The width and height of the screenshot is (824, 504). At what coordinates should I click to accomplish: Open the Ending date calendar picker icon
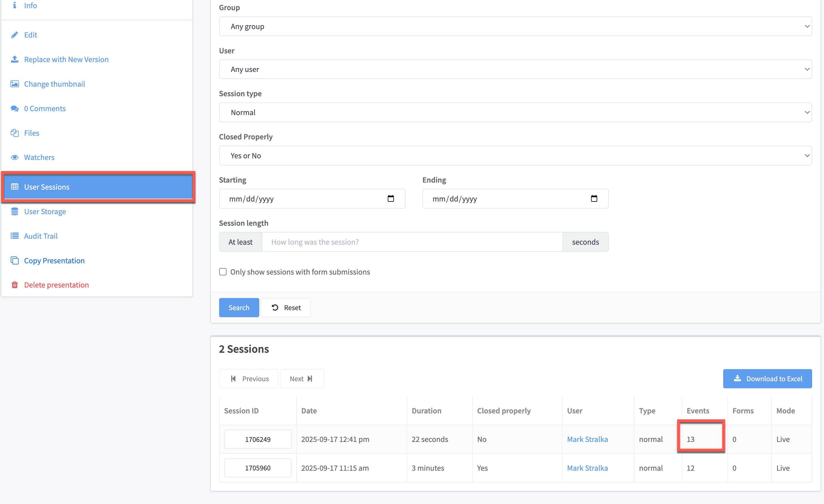(x=594, y=199)
